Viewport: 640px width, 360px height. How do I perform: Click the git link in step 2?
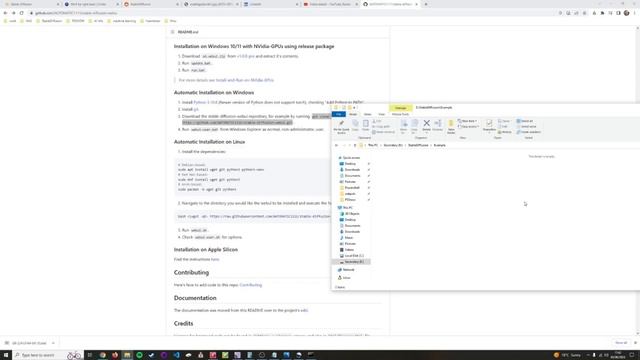[196, 109]
